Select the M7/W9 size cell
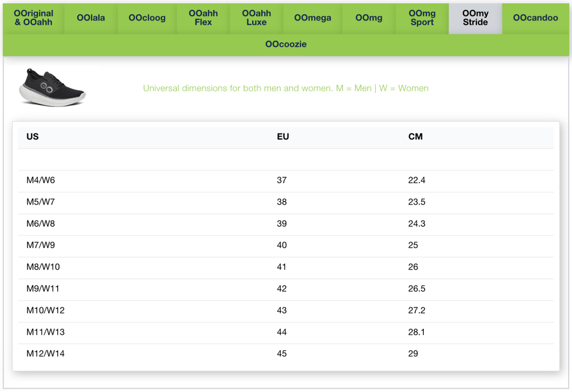Screen dimensions: 572x392 [x=40, y=245]
